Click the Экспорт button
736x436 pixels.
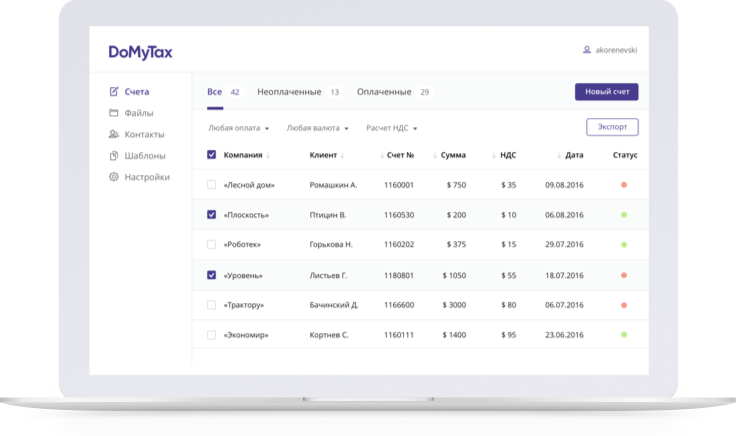pos(612,127)
